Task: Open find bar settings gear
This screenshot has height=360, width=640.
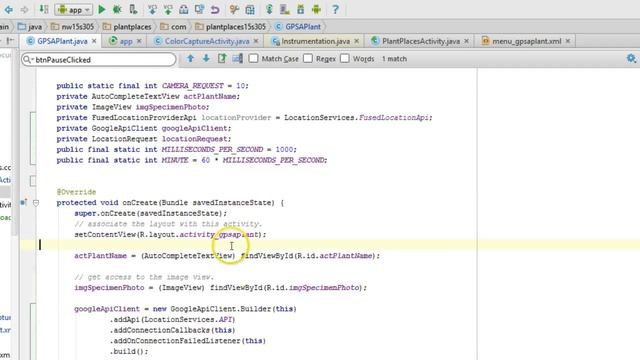Action: [x=631, y=59]
